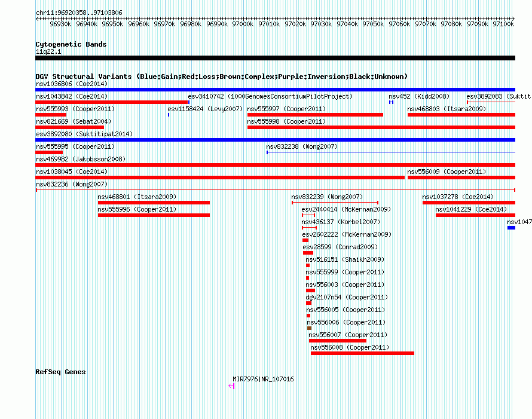Select the nsv468803 (Itsara2009) red bar
This screenshot has width=532, height=419.
click(461, 115)
